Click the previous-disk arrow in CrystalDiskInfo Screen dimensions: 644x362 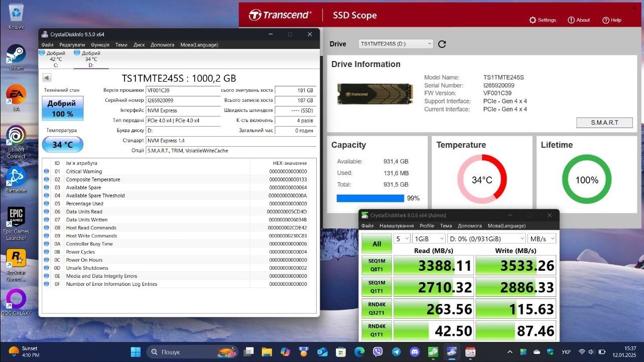[47, 78]
